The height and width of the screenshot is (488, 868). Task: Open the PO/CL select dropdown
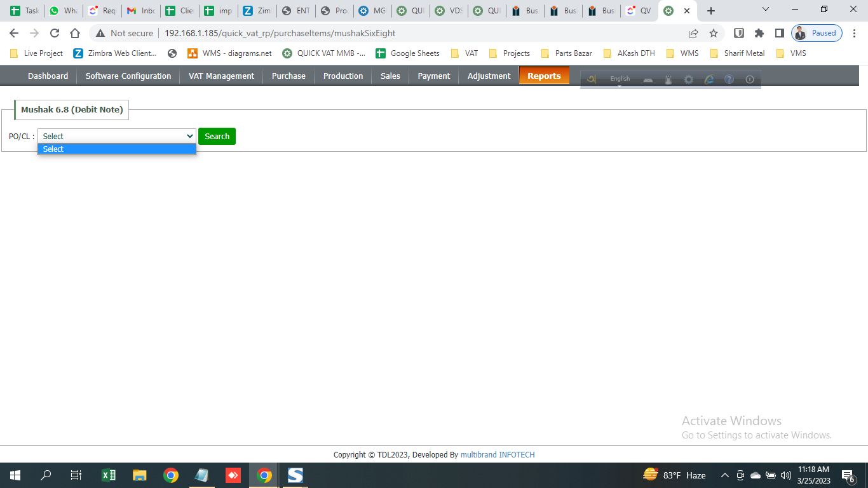[117, 136]
